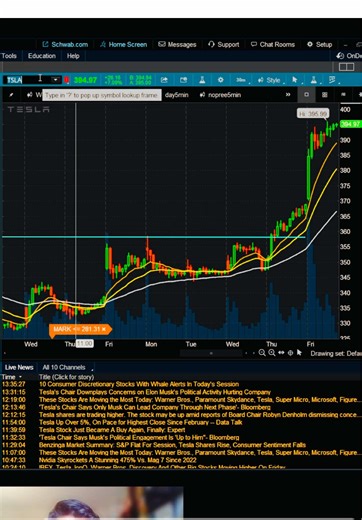Select the Live News tab
The image size is (362, 520).
[19, 367]
